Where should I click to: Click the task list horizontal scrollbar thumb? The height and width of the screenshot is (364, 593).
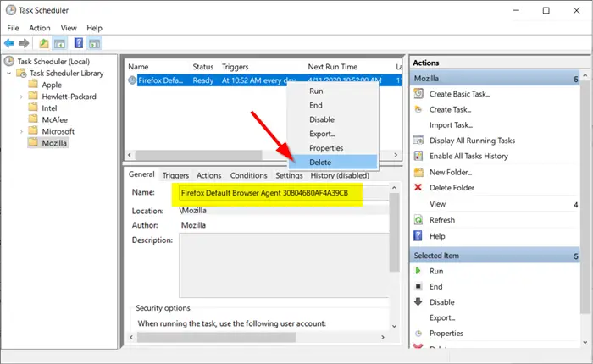pos(198,155)
